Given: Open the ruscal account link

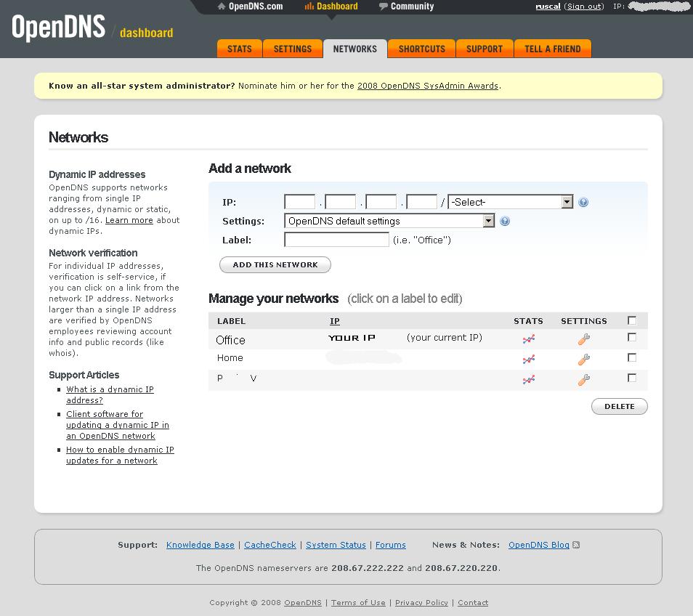Looking at the screenshot, I should click(x=548, y=7).
